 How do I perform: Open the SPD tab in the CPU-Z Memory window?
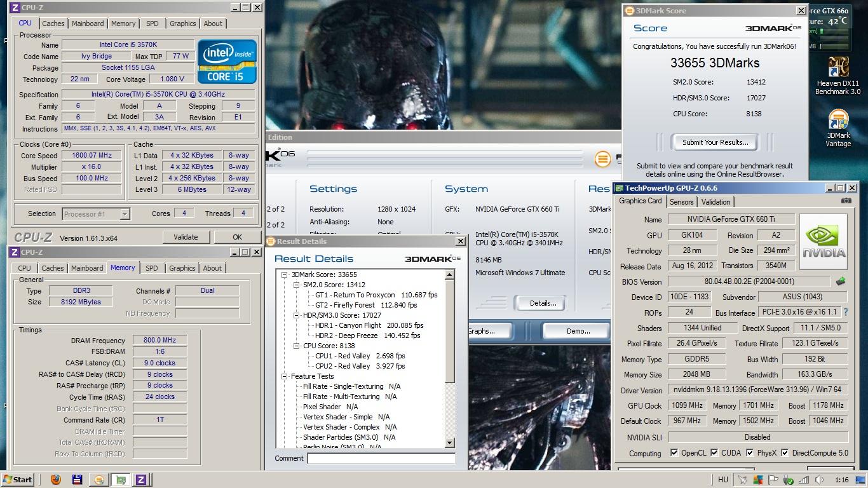pos(151,268)
